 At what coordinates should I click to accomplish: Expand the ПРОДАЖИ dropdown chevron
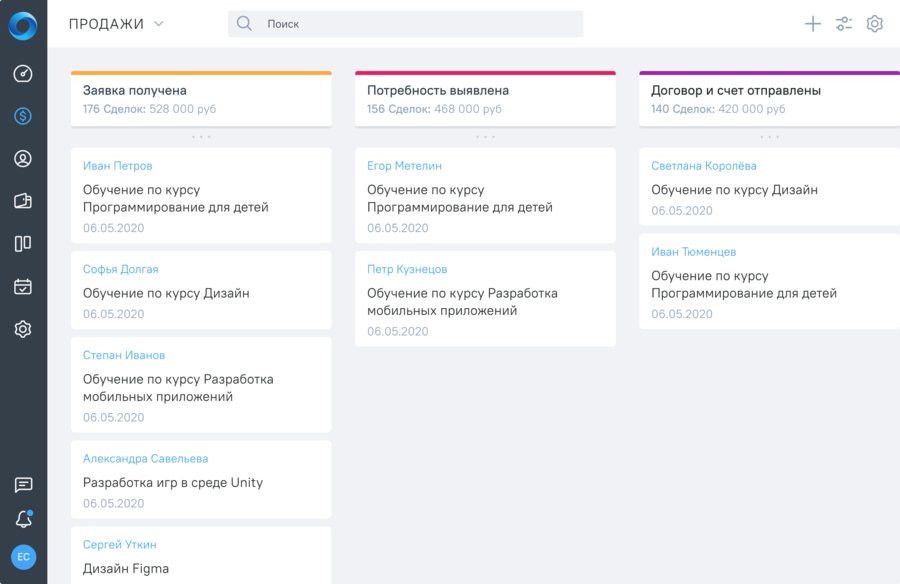(159, 24)
